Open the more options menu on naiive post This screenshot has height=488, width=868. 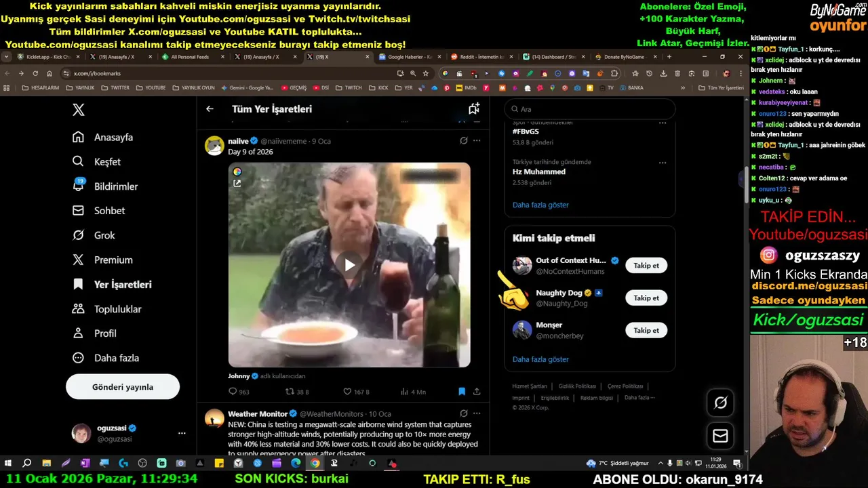pyautogui.click(x=477, y=141)
